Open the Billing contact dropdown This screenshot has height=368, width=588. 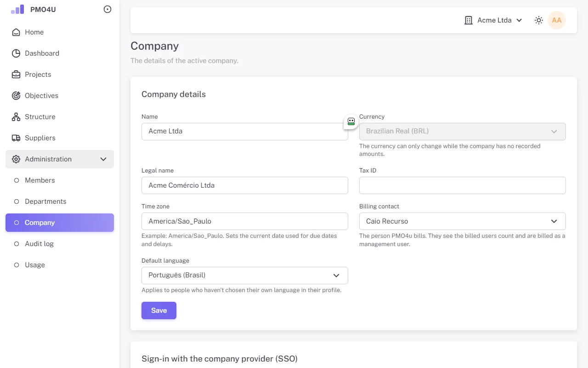[x=462, y=221]
